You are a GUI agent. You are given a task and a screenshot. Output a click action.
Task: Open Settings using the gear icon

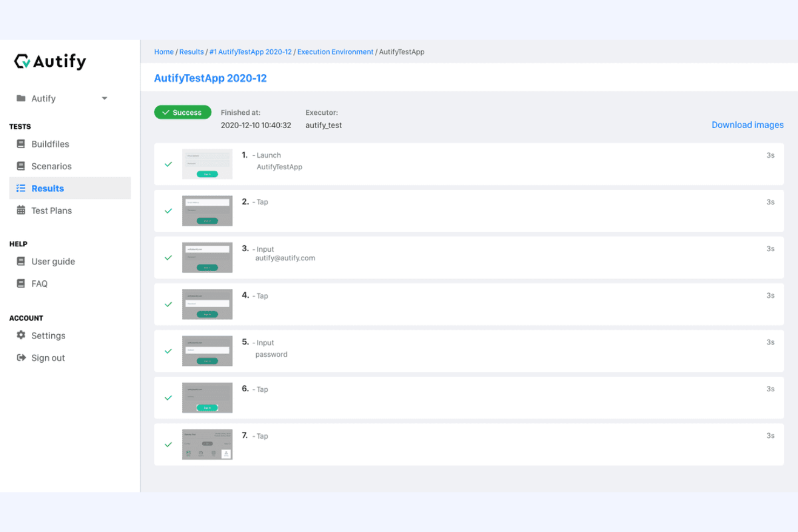tap(21, 335)
